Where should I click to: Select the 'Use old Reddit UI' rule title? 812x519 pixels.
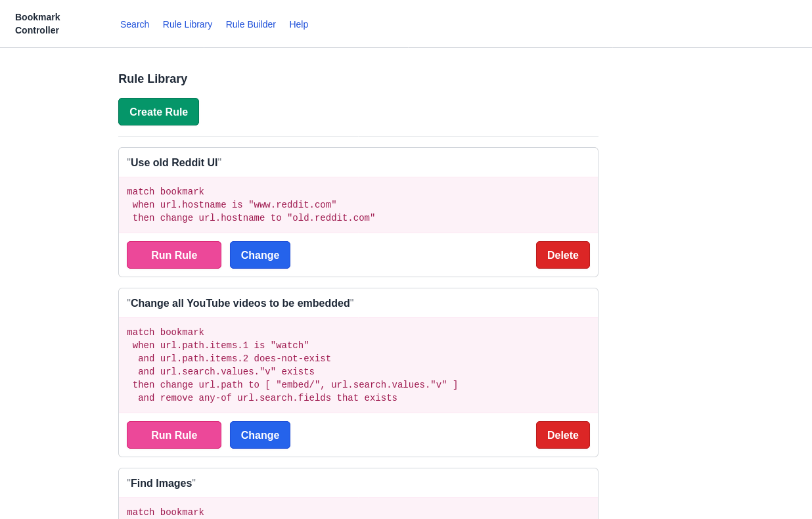coord(173,162)
